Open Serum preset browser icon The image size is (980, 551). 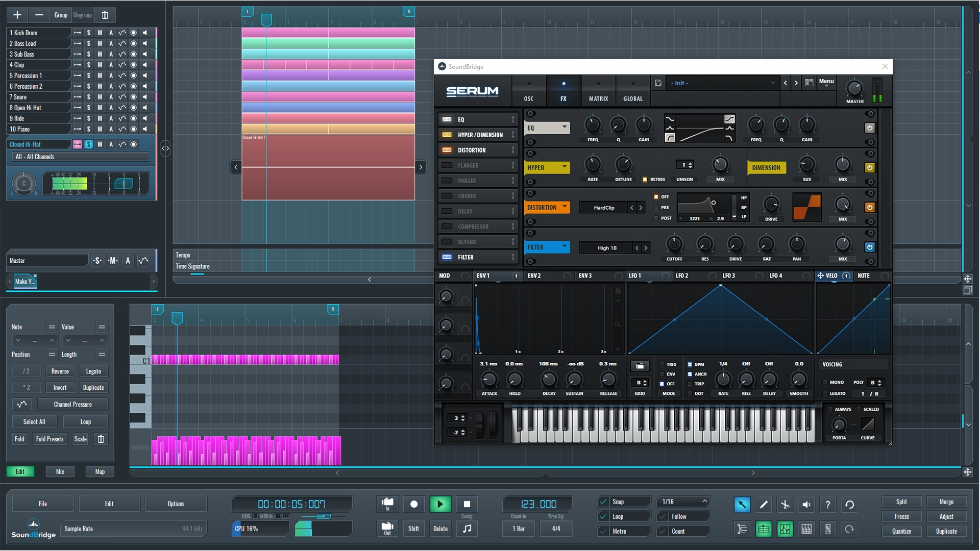pyautogui.click(x=809, y=83)
